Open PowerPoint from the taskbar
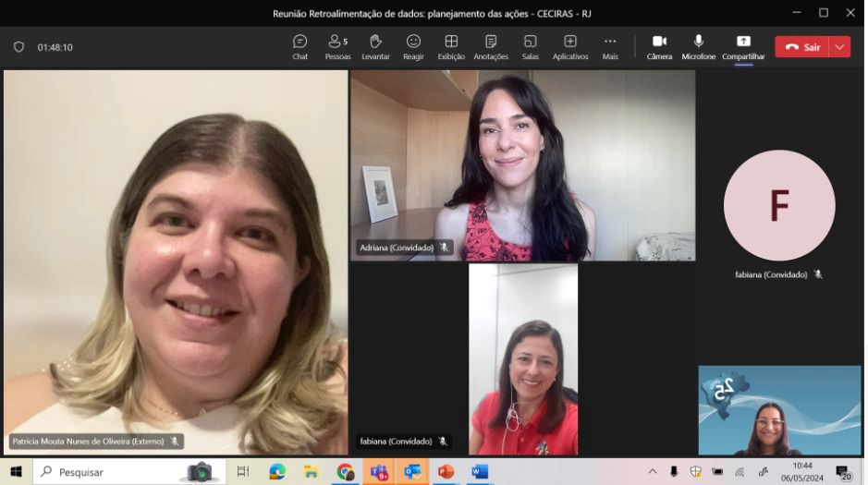Image resolution: width=868 pixels, height=485 pixels. [446, 472]
